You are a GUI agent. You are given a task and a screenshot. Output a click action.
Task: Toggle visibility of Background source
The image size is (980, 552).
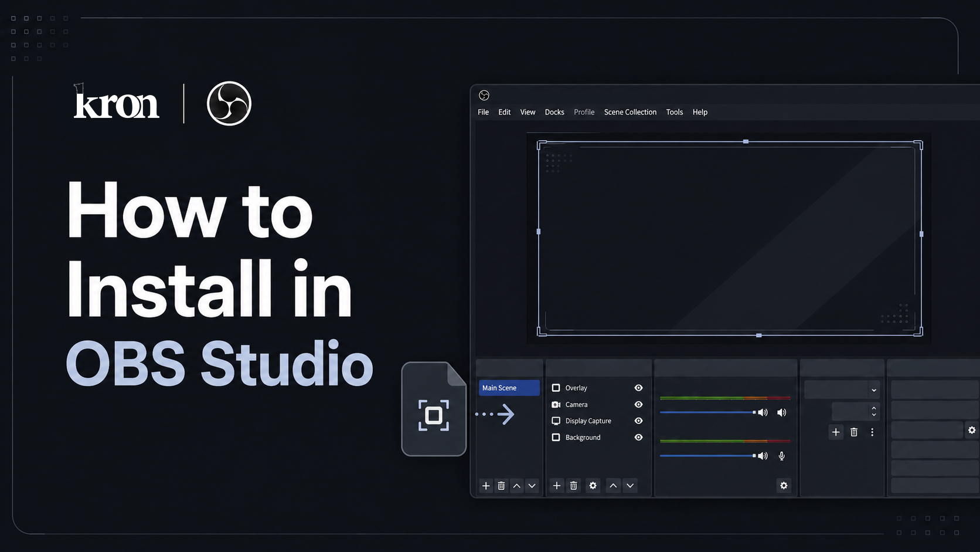638,438
